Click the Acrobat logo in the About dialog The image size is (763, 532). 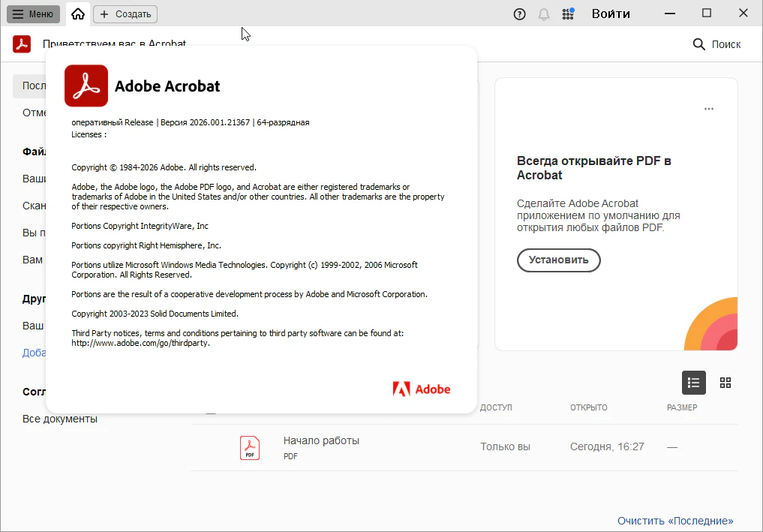pyautogui.click(x=86, y=86)
